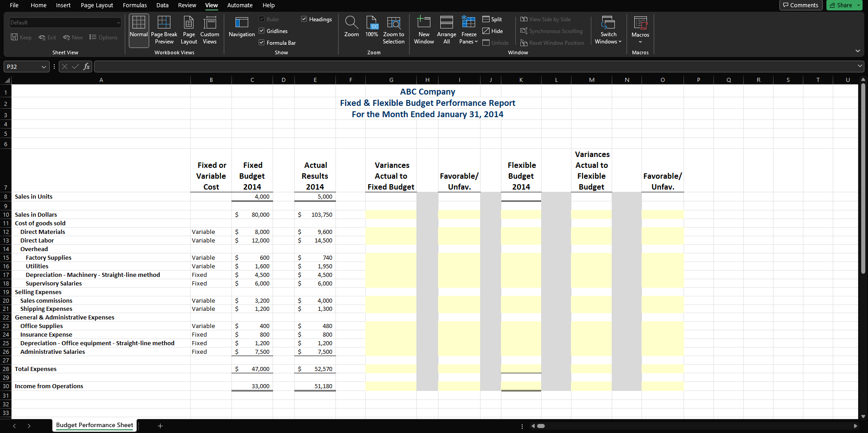Disable the Headings checkbox
The width and height of the screenshot is (868, 433).
[303, 19]
